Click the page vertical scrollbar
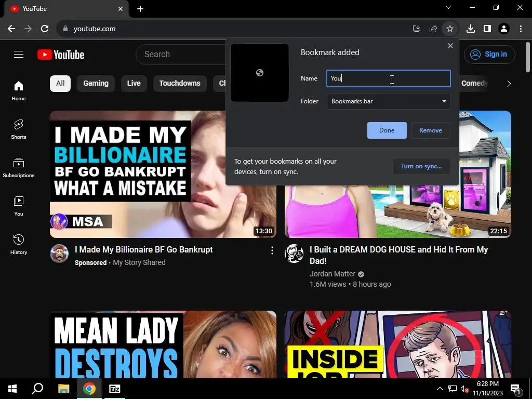Image resolution: width=532 pixels, height=399 pixels. [x=528, y=57]
